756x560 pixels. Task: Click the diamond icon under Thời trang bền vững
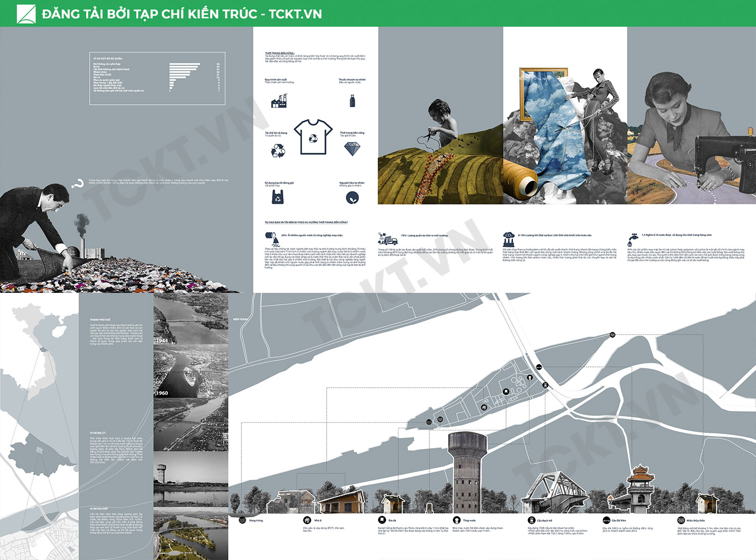352,149
